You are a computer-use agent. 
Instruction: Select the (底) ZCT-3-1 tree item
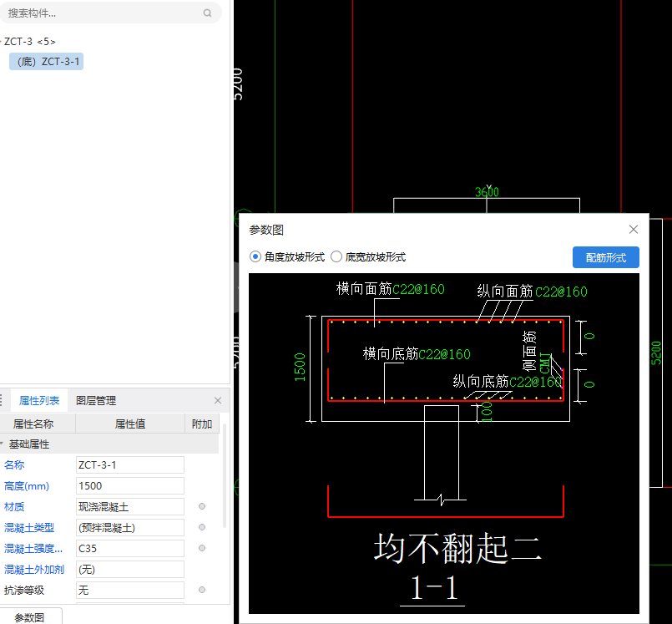point(46,62)
